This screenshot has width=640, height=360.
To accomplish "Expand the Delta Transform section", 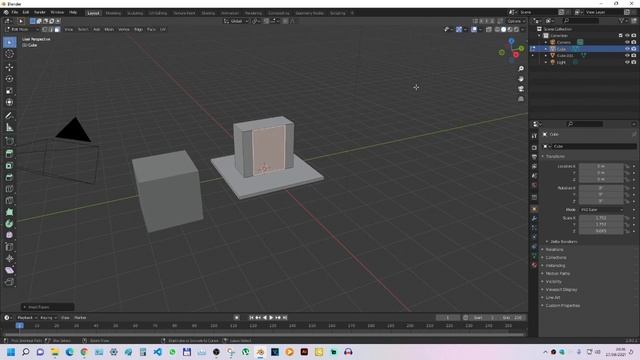I will (x=563, y=242).
